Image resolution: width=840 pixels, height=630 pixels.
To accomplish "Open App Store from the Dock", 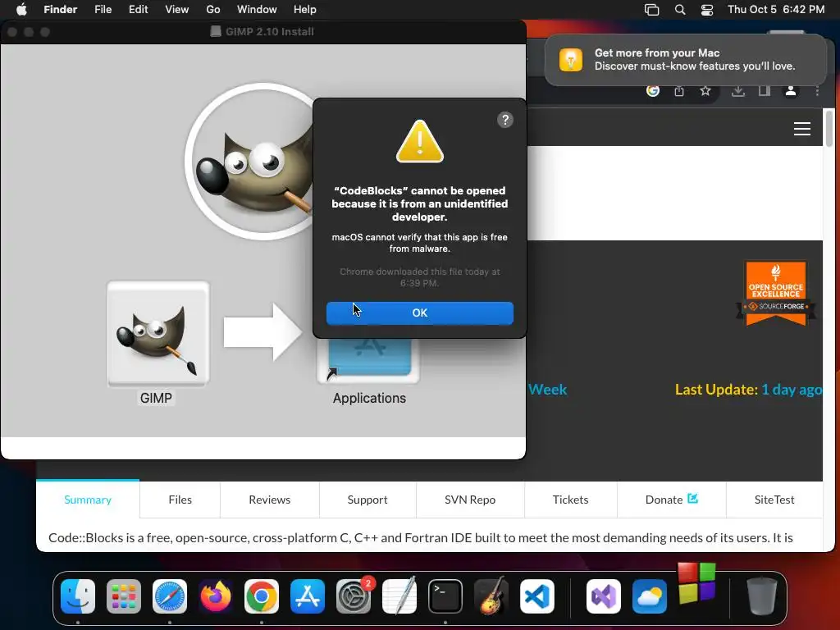I will point(308,596).
